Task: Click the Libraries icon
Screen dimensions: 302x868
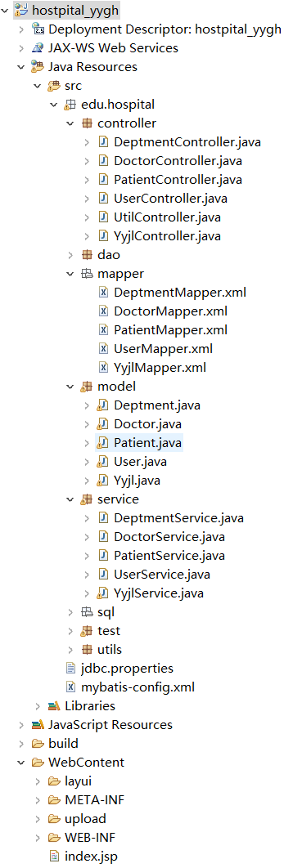Action: [54, 706]
